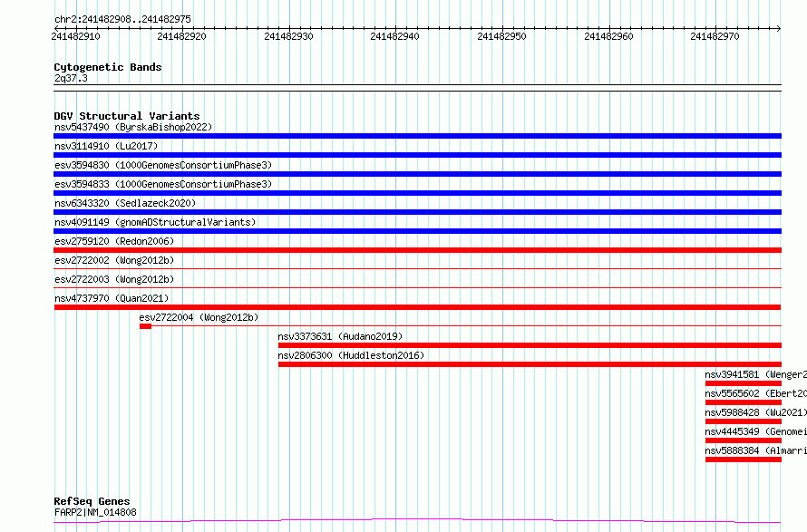Click the chr2:241482908..241482975 coordinate label
This screenshot has height=532, width=807.
click(x=122, y=19)
